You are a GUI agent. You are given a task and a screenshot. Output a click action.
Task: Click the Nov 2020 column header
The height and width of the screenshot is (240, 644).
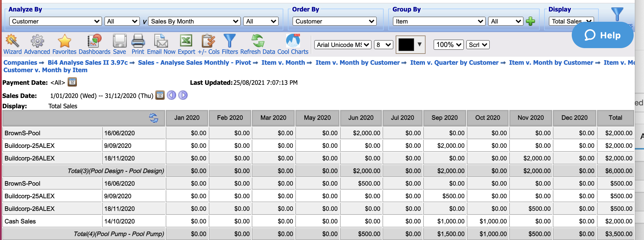(531, 118)
